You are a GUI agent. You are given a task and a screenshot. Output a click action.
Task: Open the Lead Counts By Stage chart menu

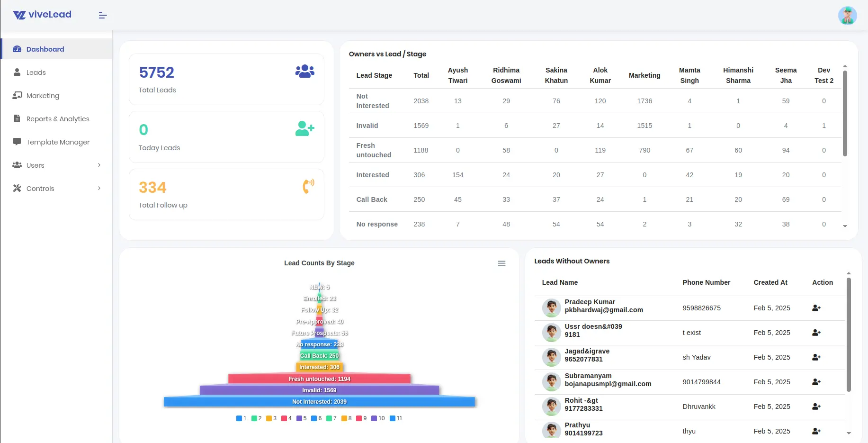pos(501,263)
